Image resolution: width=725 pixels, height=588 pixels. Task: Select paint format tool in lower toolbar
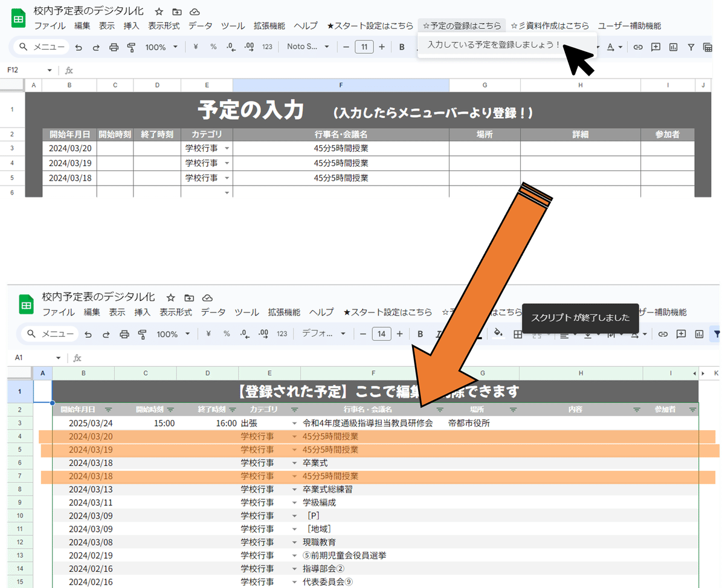(x=143, y=334)
